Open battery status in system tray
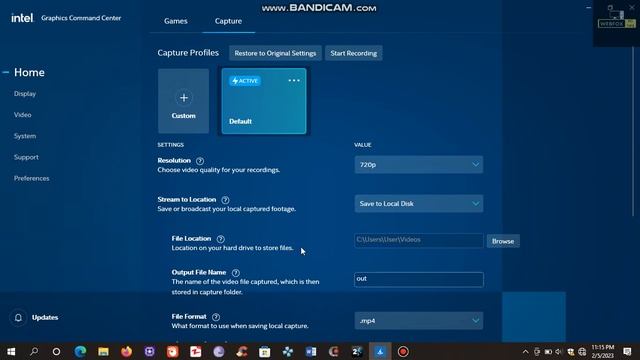The height and width of the screenshot is (360, 640). coord(548,352)
